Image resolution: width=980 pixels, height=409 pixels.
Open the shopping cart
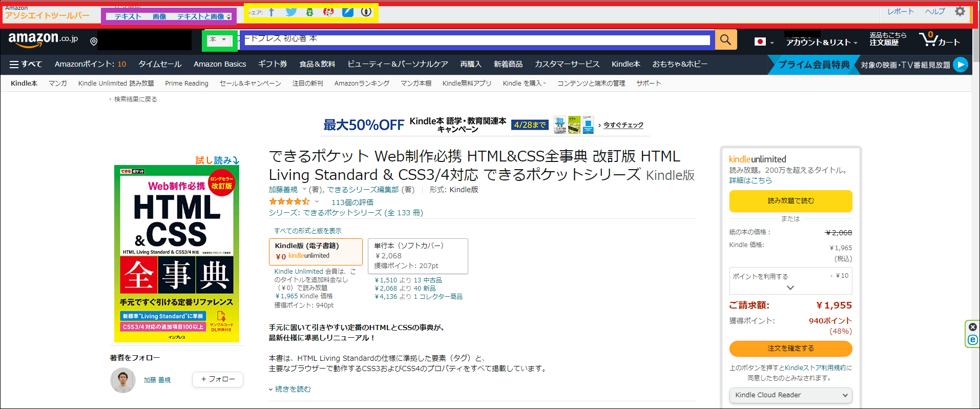click(939, 39)
